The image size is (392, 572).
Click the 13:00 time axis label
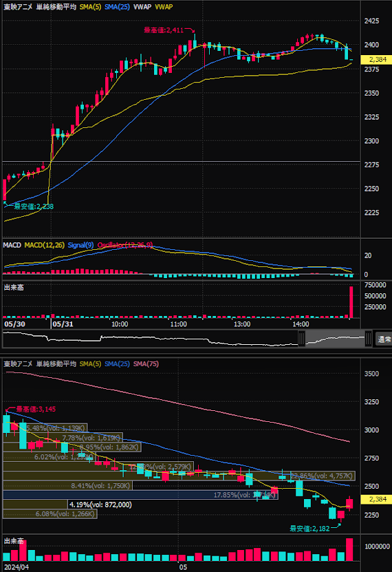[x=242, y=324]
